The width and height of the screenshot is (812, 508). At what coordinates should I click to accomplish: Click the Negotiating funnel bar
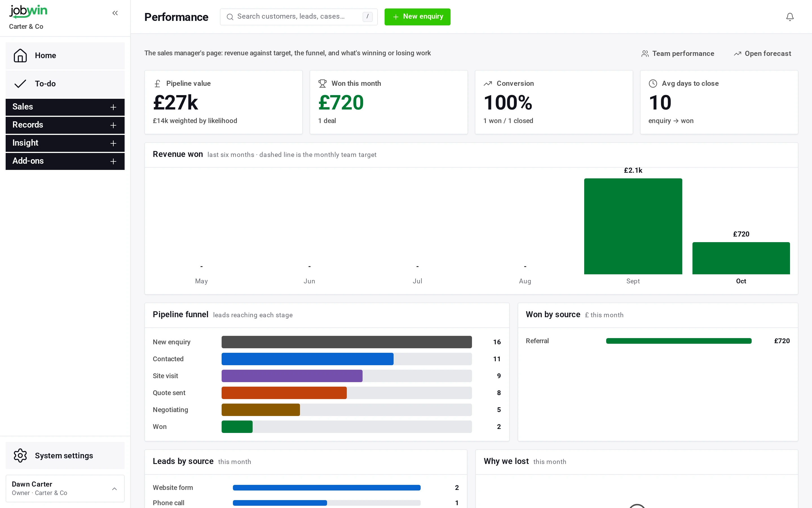261,410
